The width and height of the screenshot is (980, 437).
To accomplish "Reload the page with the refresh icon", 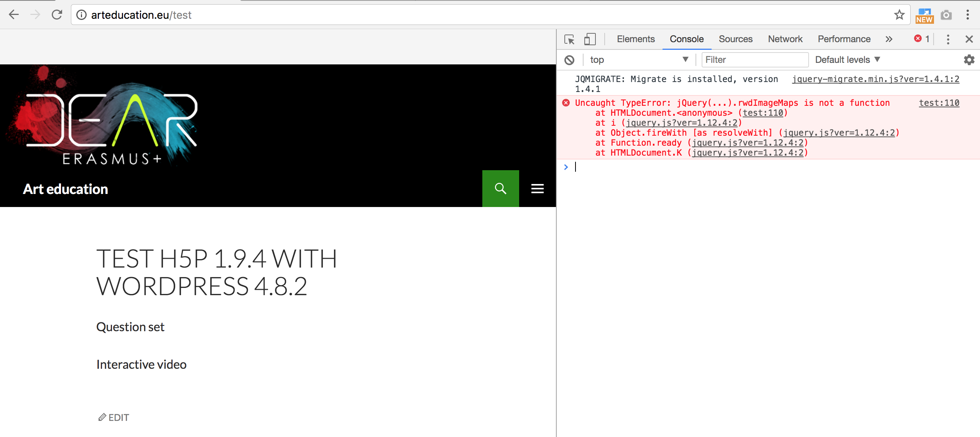I will tap(57, 15).
